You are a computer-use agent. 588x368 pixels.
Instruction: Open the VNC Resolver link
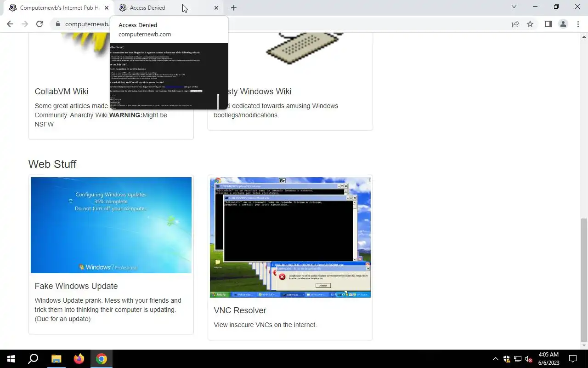240,310
